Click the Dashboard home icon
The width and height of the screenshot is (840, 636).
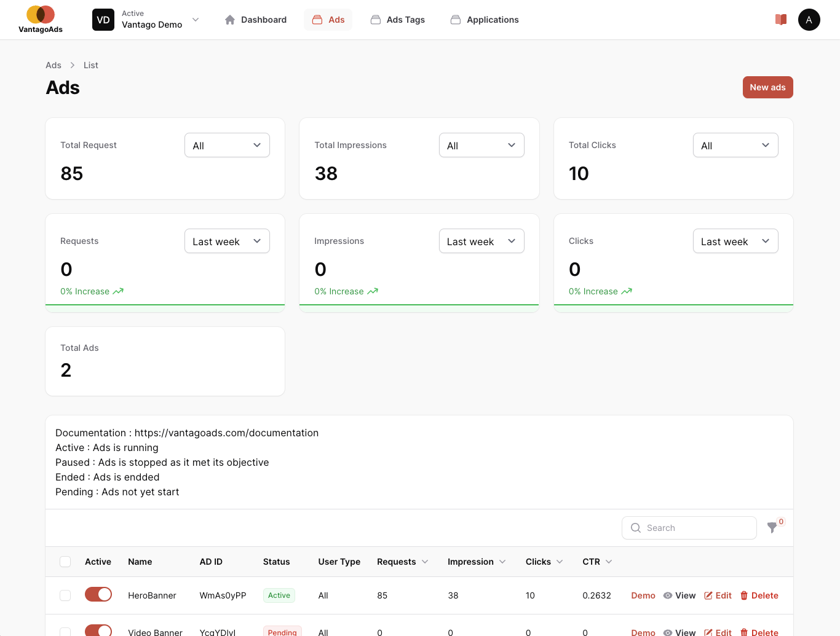[x=230, y=20]
